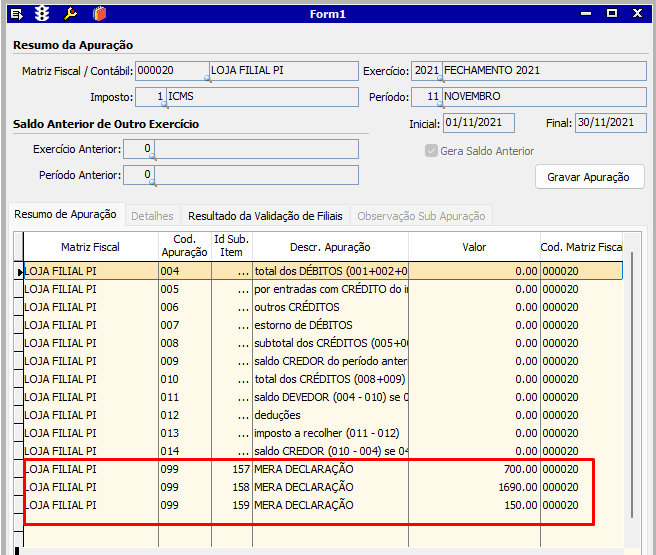Click the red book icon
Viewport: 656px width, 555px height.
(97, 14)
